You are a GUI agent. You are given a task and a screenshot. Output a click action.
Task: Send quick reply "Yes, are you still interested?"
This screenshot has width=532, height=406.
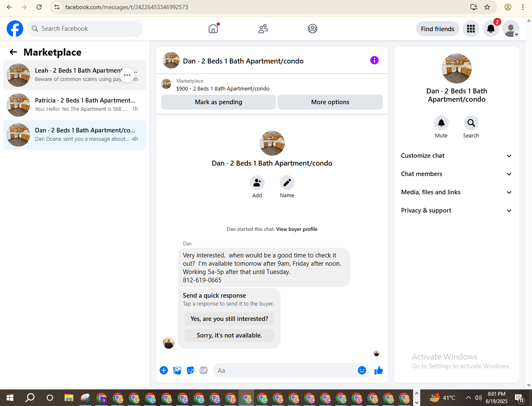click(229, 319)
